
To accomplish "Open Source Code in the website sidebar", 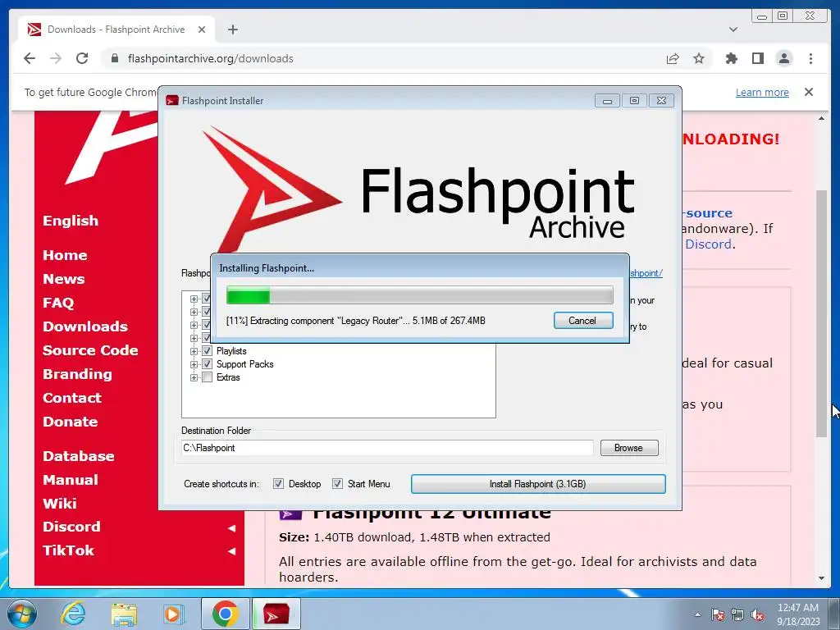I will [x=90, y=350].
